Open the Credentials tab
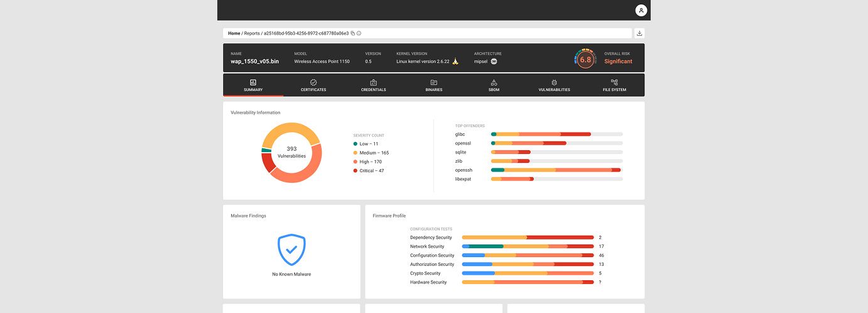868x313 pixels. 374,85
